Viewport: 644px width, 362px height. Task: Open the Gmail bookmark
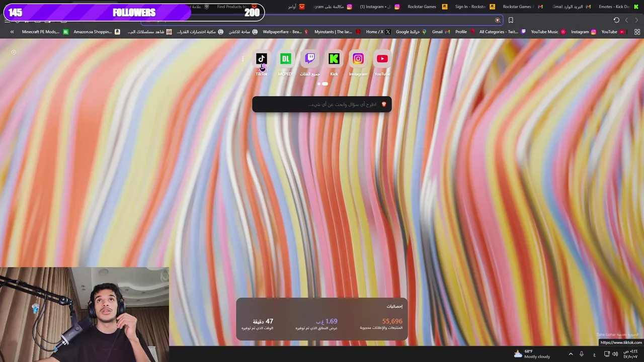point(441,32)
